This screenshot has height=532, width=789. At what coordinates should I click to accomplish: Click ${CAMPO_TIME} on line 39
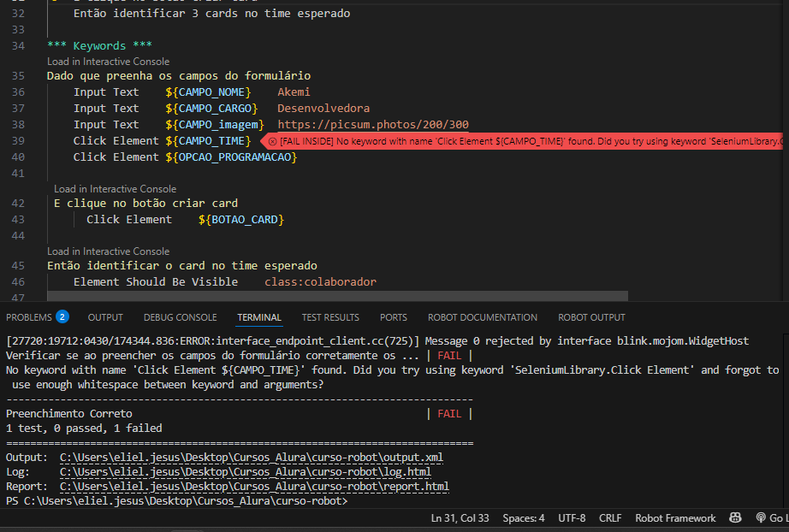click(208, 141)
